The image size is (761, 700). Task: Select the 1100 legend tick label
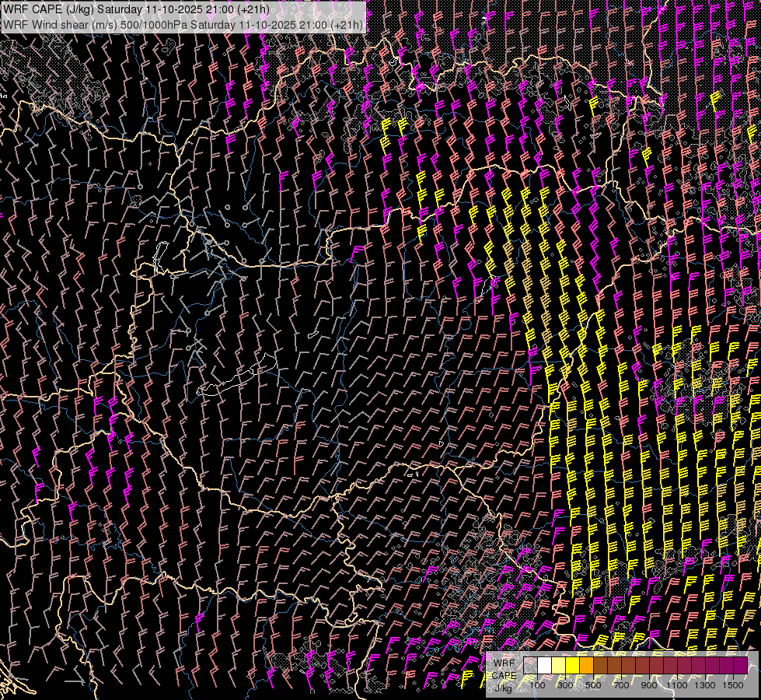(677, 685)
